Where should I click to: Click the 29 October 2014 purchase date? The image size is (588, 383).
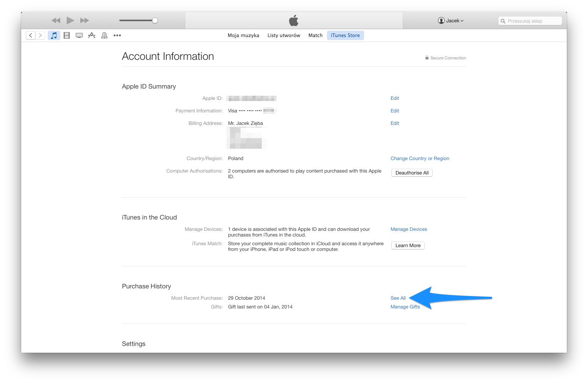tap(247, 298)
